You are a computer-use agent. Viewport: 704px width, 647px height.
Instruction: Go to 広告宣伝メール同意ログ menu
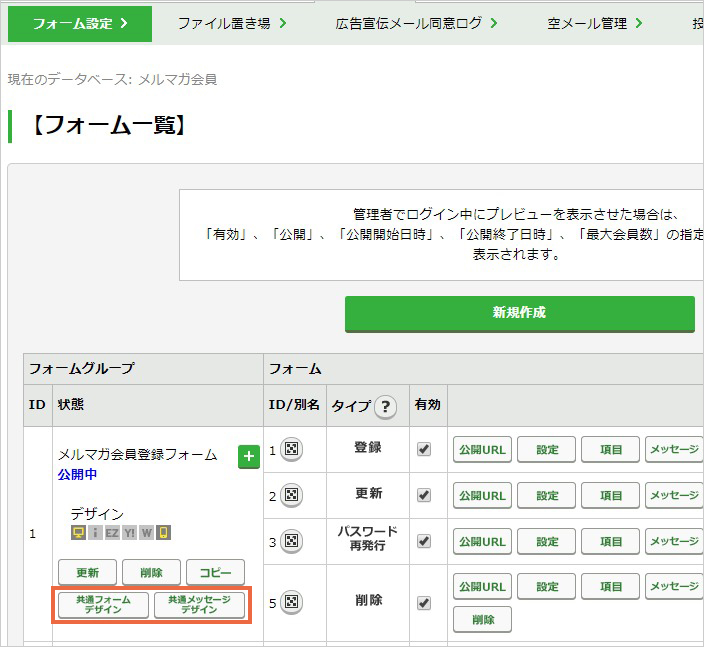(x=416, y=23)
